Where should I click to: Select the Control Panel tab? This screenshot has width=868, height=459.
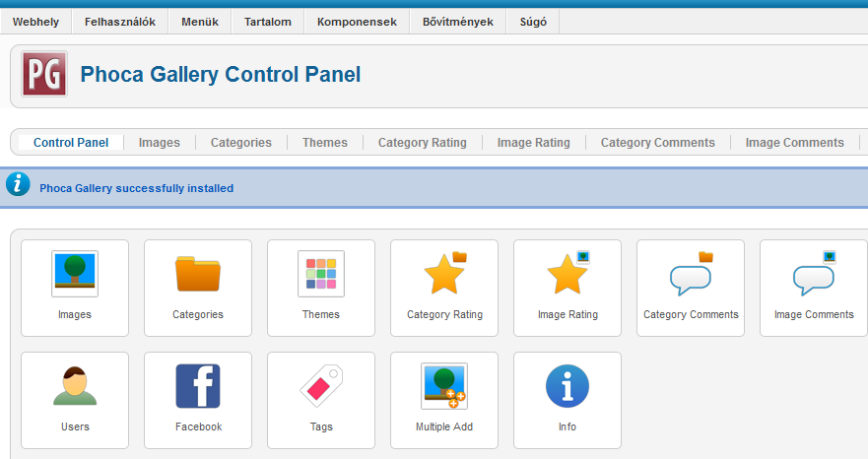(71, 142)
